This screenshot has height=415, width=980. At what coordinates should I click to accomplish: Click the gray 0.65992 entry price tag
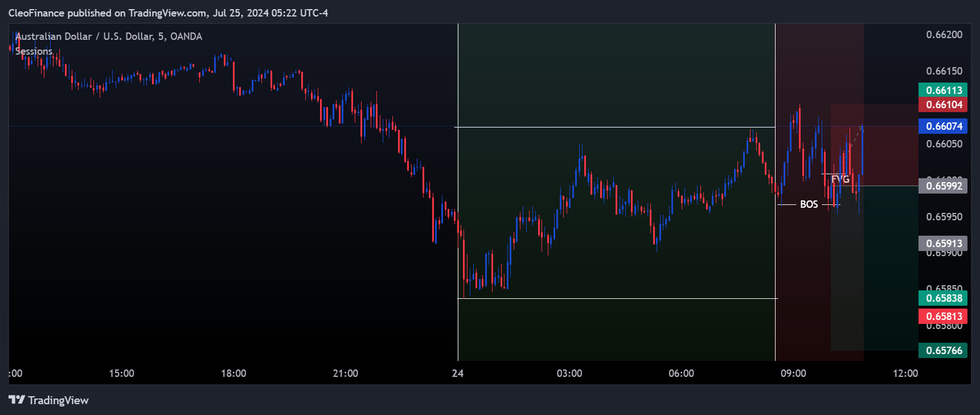pyautogui.click(x=943, y=186)
